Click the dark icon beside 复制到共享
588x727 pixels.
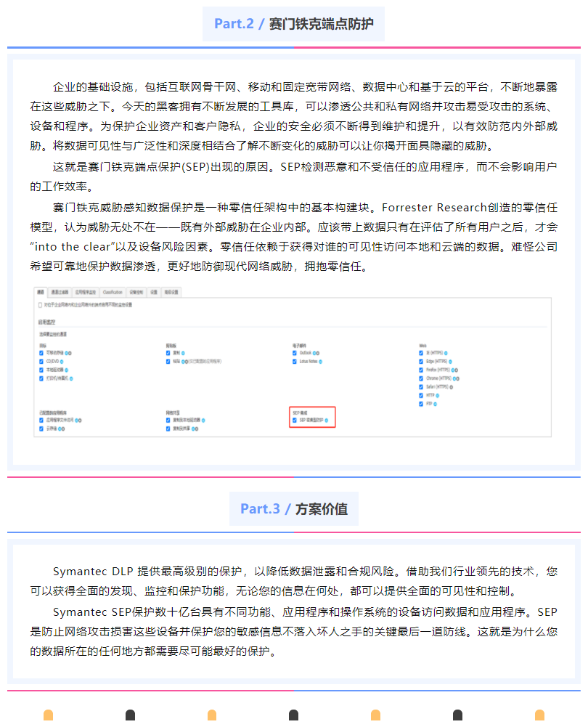click(197, 429)
